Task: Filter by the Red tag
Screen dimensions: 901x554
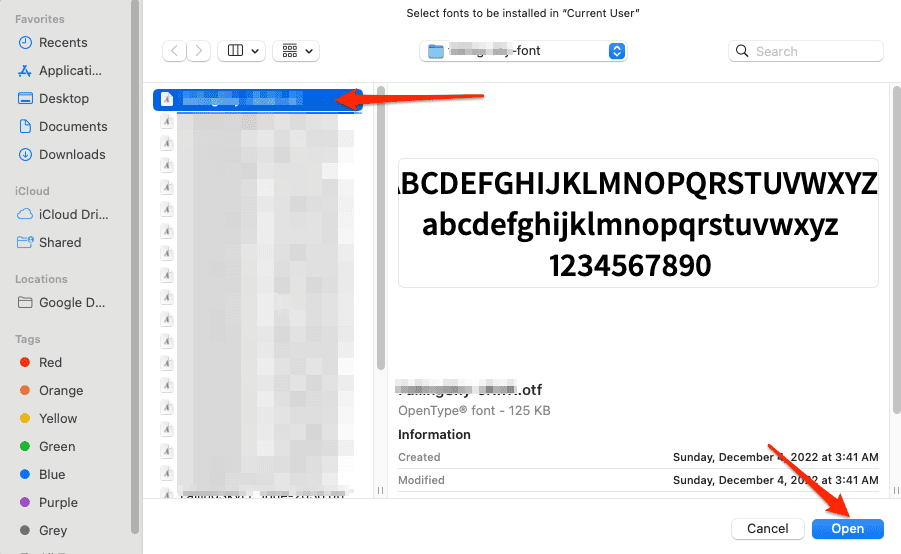Action: [x=50, y=363]
